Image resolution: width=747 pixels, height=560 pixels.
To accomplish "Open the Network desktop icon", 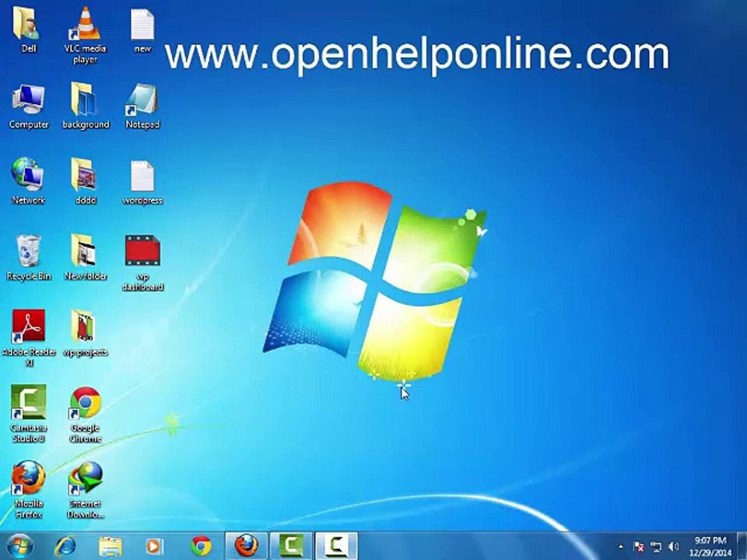I will tap(28, 181).
